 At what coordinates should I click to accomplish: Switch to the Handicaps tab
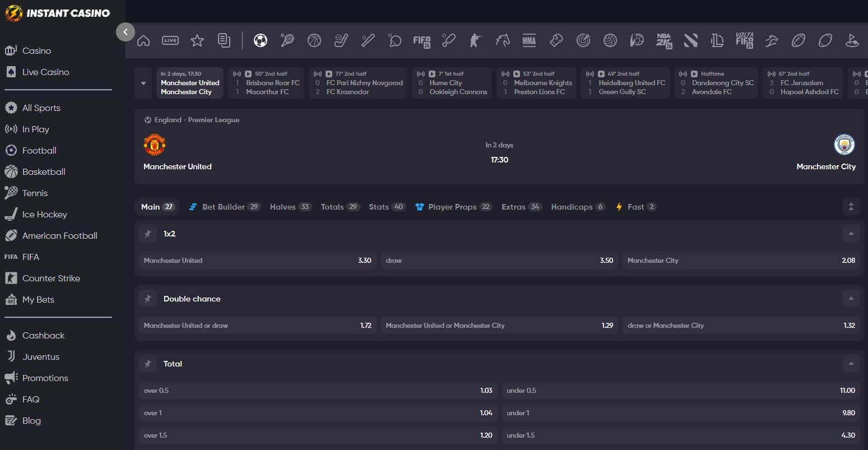(578, 207)
